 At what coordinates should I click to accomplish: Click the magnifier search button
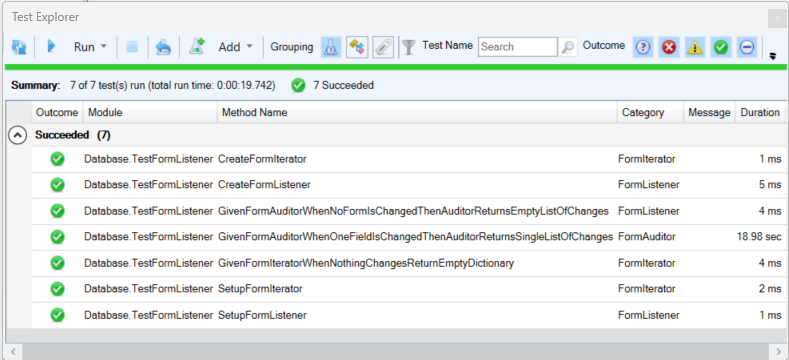click(x=568, y=47)
